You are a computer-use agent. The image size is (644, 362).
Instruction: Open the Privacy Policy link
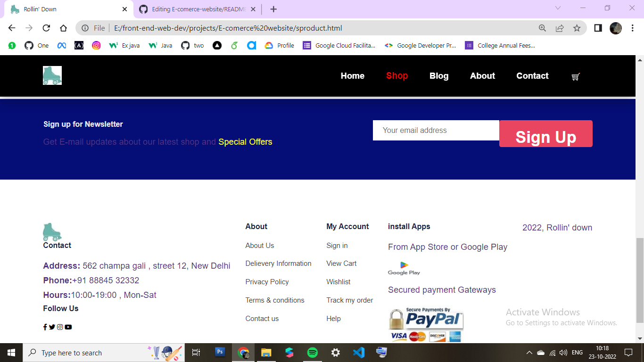[267, 282]
